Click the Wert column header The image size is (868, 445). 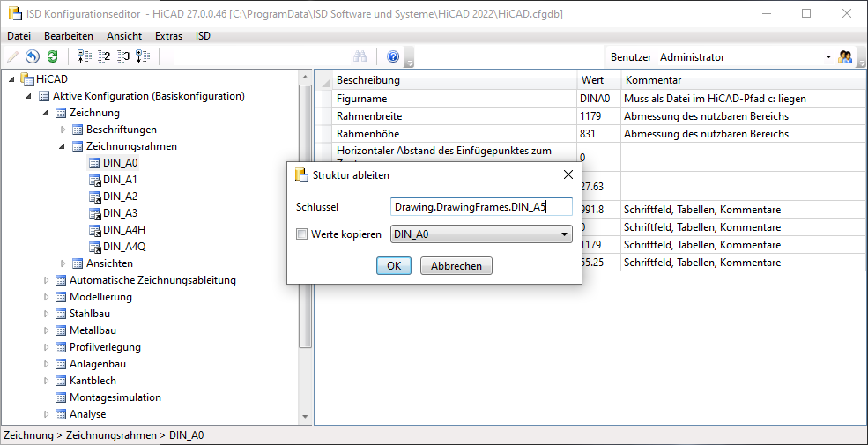[x=599, y=80]
